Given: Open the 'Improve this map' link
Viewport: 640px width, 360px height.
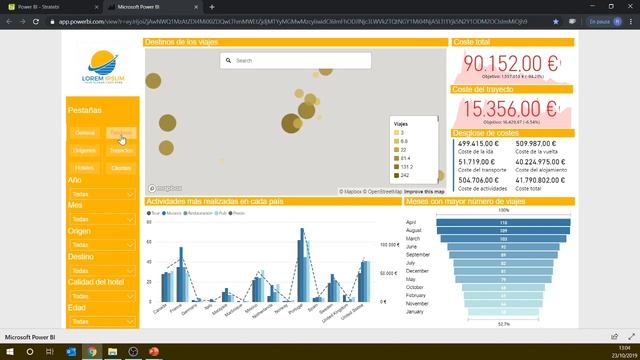Looking at the screenshot, I should coord(424,191).
